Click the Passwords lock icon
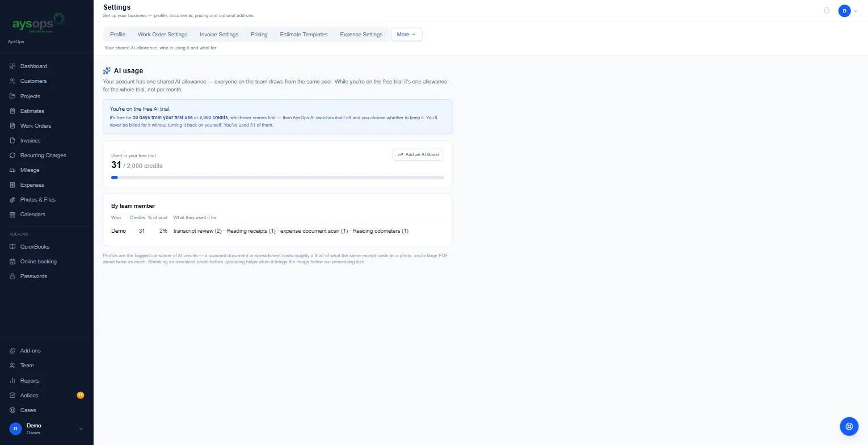 pyautogui.click(x=12, y=276)
